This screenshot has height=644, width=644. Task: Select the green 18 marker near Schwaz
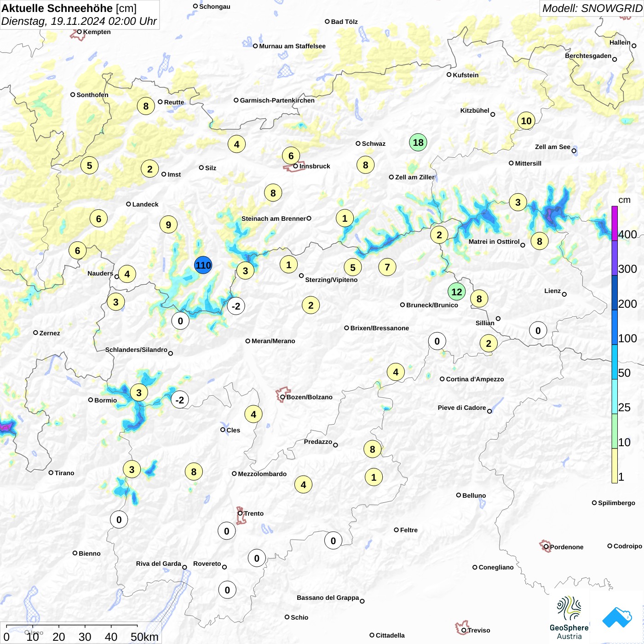click(418, 143)
